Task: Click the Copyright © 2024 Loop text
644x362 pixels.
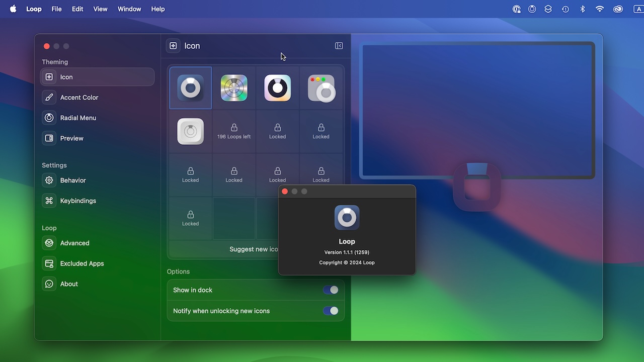Action: [x=347, y=262]
